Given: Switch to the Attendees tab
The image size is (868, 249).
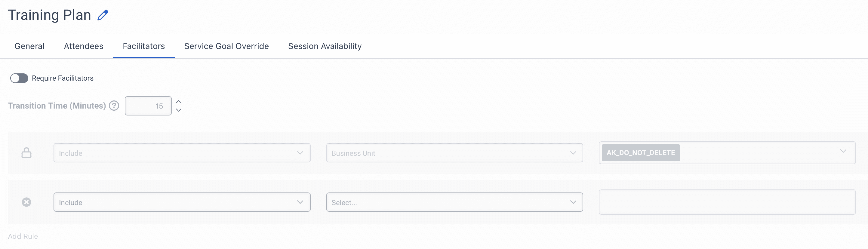Looking at the screenshot, I should (x=83, y=46).
